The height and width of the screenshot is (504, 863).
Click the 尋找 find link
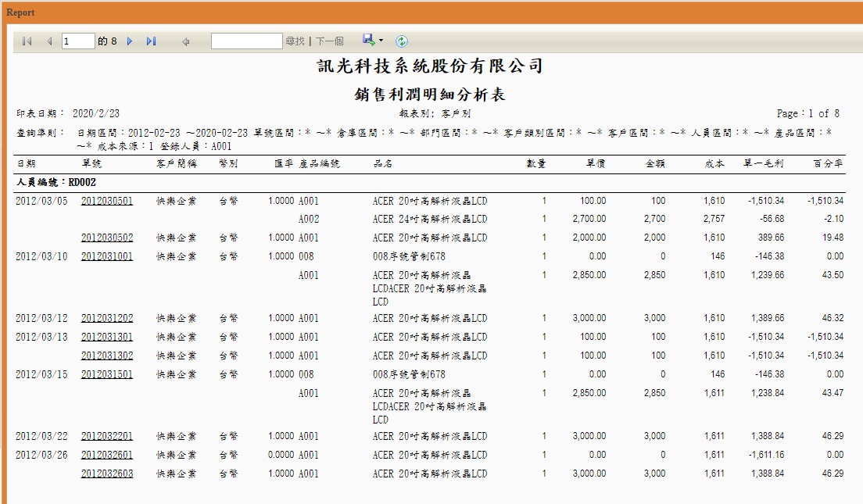(295, 41)
